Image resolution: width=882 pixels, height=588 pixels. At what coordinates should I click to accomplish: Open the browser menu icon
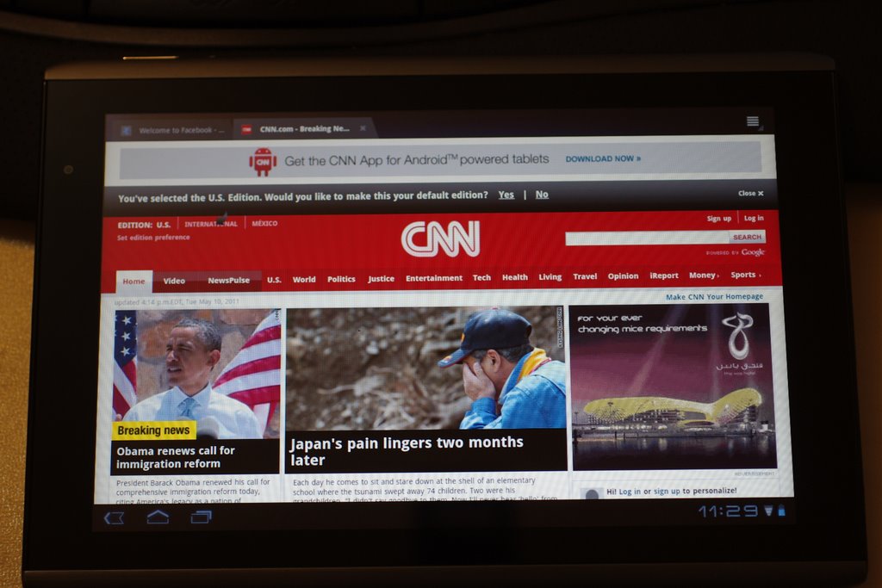(x=753, y=121)
